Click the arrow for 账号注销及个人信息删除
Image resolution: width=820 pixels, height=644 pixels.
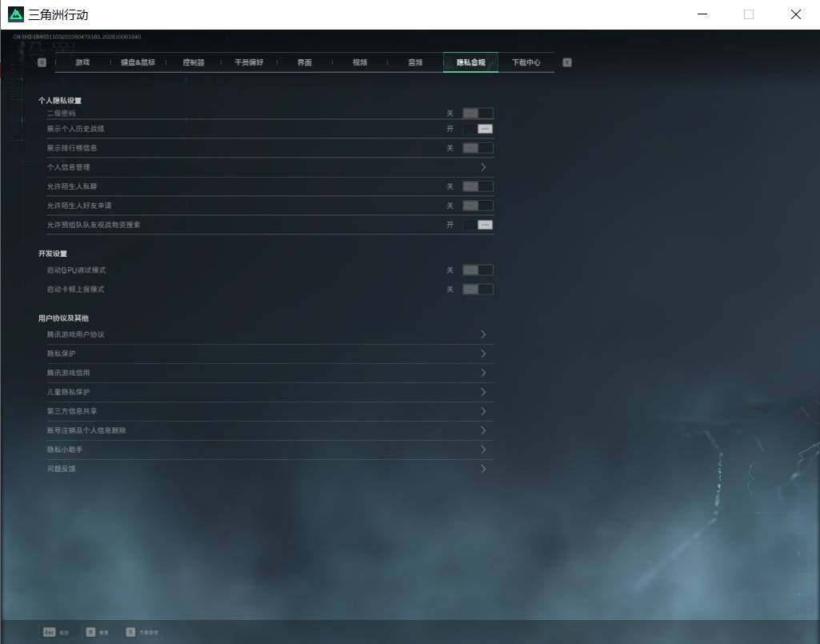point(483,430)
